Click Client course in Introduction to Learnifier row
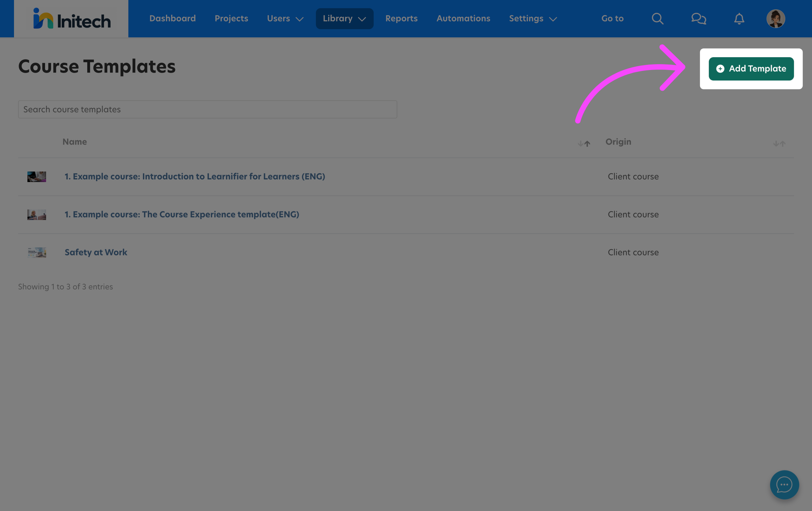The image size is (812, 511). click(633, 176)
